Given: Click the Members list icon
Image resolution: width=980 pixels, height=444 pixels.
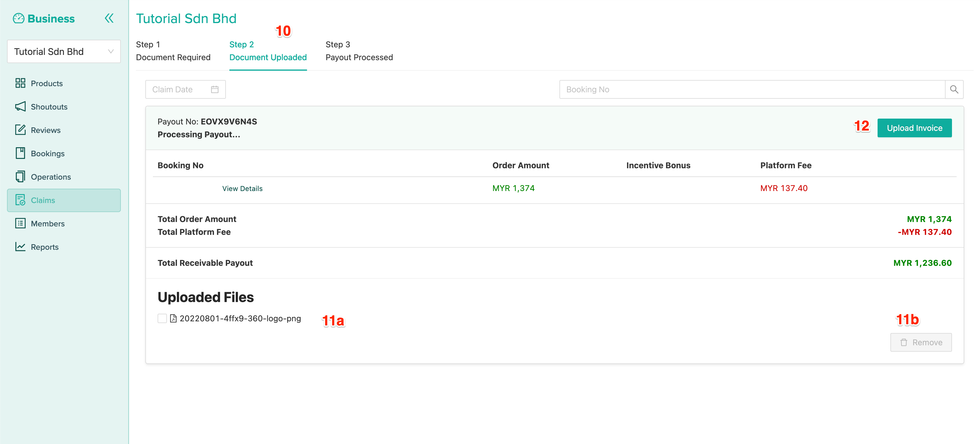Looking at the screenshot, I should point(20,223).
